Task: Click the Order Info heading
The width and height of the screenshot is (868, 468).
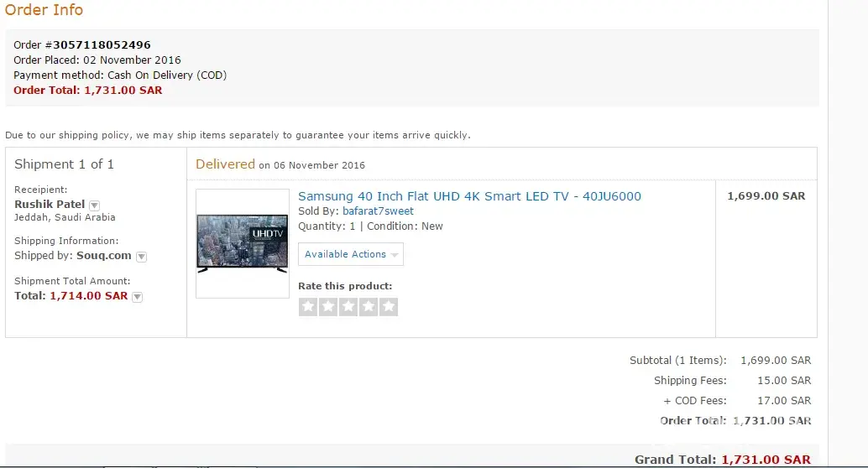Action: [44, 9]
